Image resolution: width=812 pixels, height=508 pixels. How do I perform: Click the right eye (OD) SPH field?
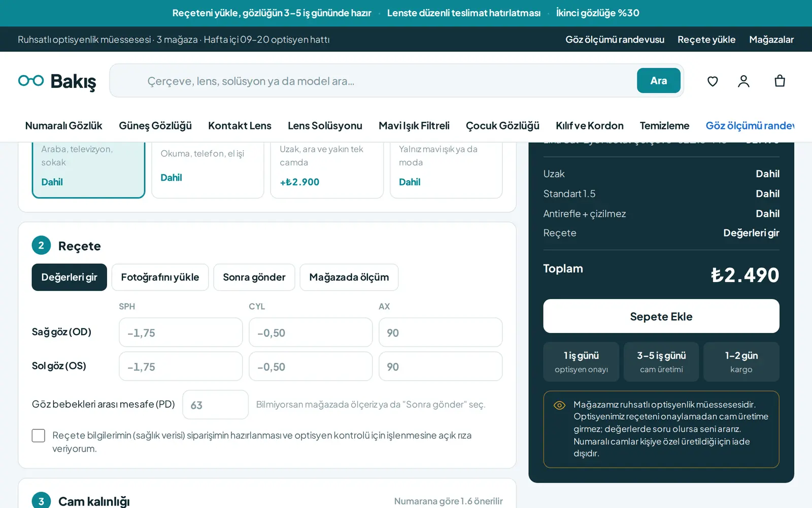tap(181, 332)
